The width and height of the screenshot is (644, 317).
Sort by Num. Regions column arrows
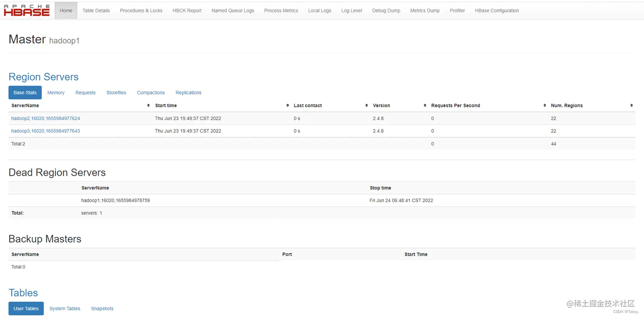pyautogui.click(x=632, y=106)
